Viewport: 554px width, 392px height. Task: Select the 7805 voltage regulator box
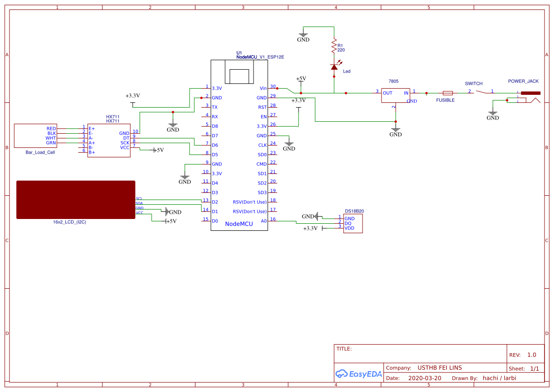point(395,95)
